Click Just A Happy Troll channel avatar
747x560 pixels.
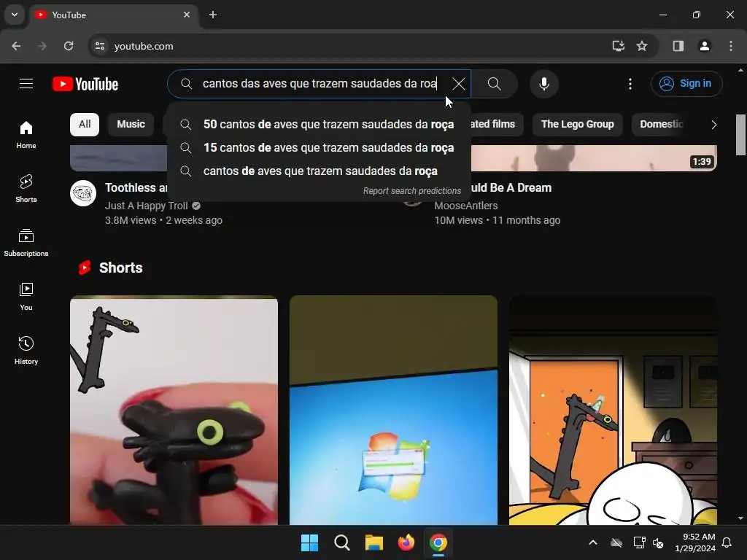(x=83, y=192)
